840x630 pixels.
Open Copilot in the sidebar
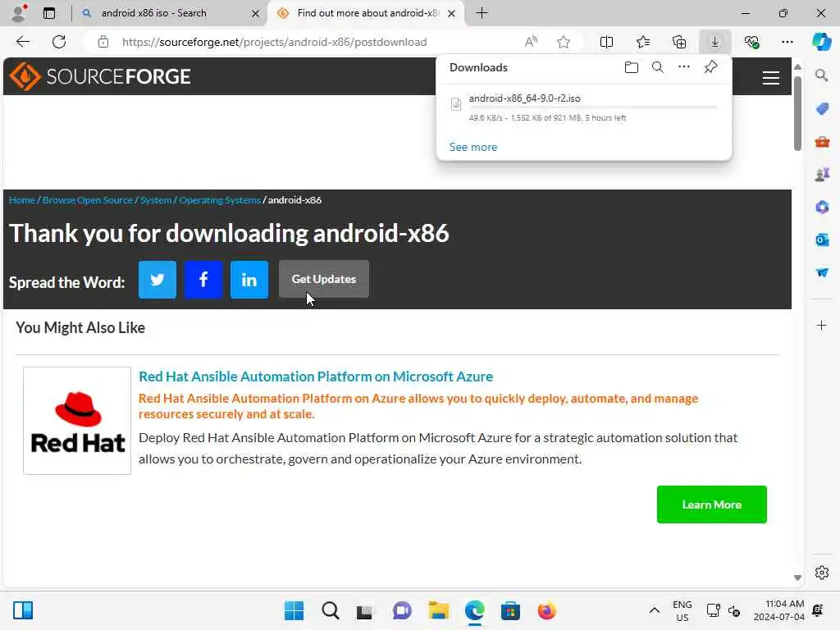[821, 42]
